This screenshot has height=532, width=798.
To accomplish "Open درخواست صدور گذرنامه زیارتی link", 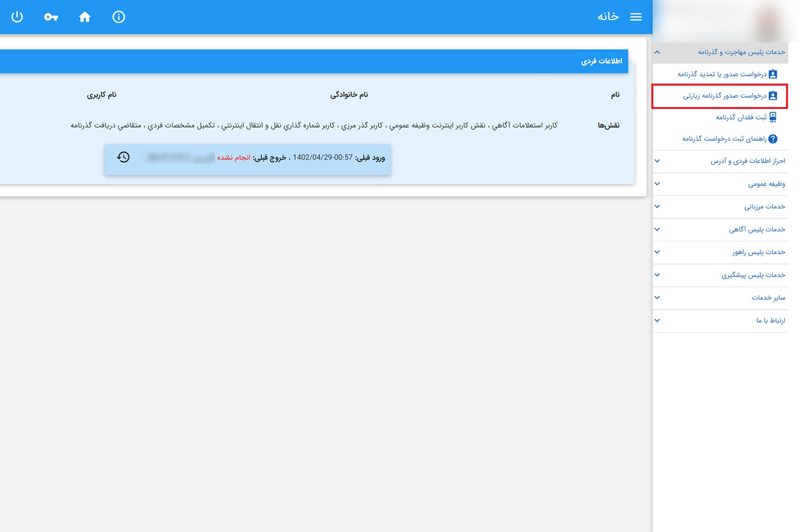I will [x=725, y=96].
